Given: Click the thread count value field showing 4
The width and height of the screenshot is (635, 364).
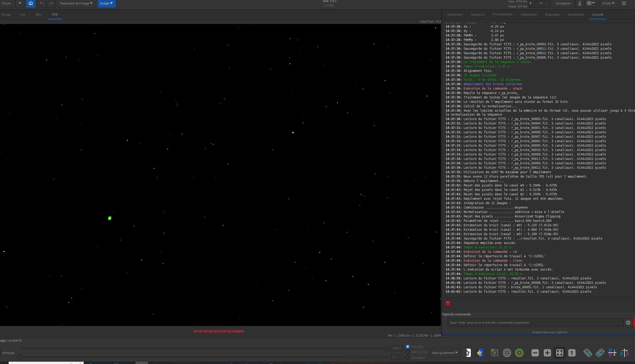Looking at the screenshot, I should [533, 3].
